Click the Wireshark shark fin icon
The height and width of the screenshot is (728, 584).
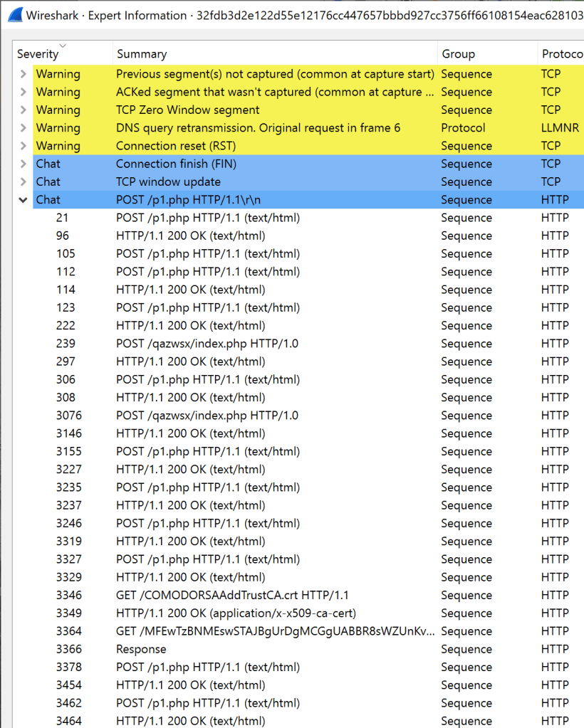14,15
